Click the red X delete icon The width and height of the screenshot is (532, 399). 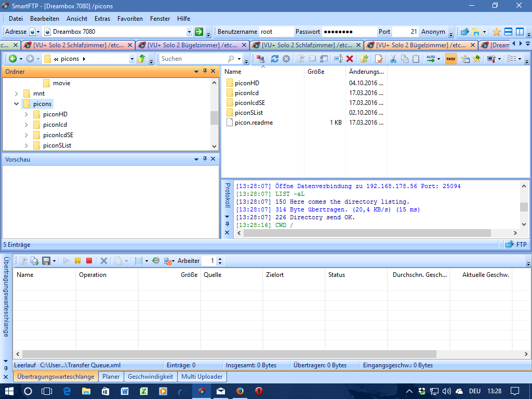pyautogui.click(x=350, y=59)
